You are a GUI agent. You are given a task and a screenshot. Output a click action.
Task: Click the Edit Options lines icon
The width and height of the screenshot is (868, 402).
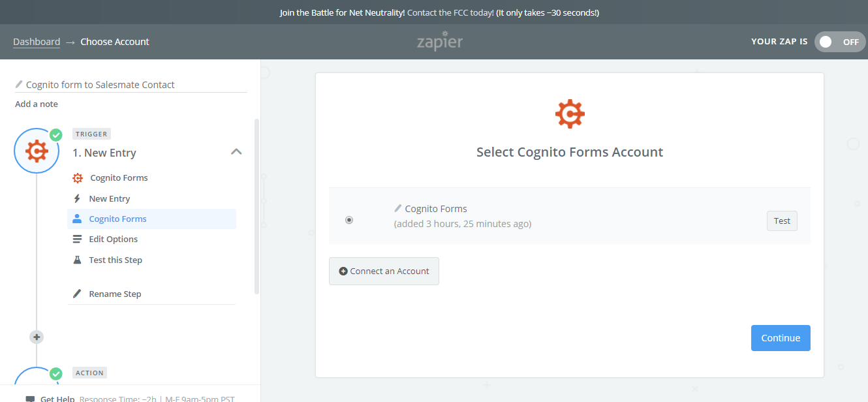(x=77, y=239)
